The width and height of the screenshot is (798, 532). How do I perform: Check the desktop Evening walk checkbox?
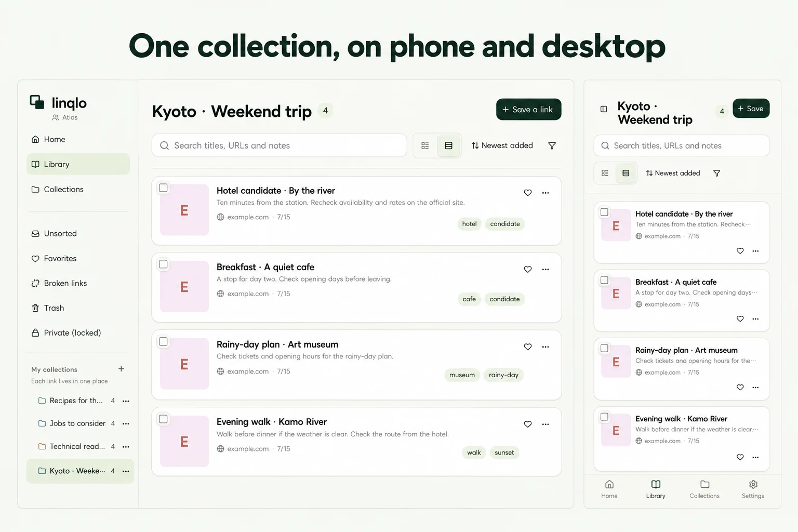[163, 419]
